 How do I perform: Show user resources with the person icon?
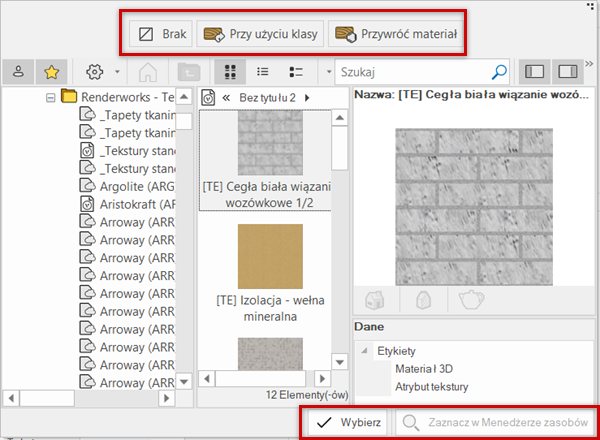(x=19, y=72)
